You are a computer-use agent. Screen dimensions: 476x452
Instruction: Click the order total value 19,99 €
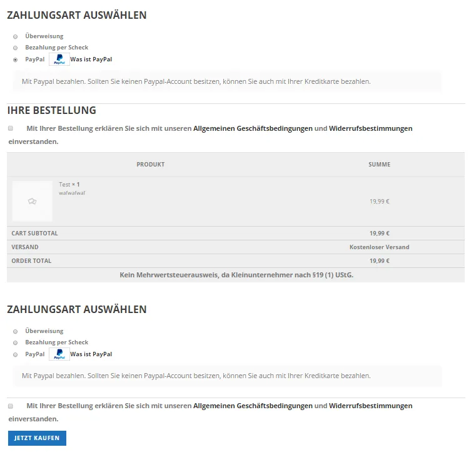click(380, 260)
